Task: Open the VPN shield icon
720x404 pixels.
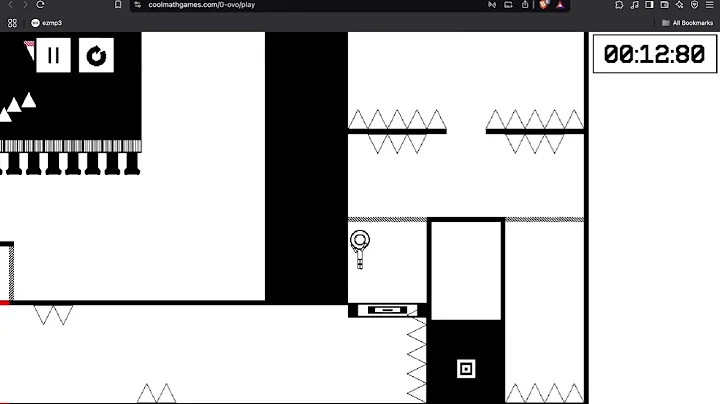Action: click(695, 5)
